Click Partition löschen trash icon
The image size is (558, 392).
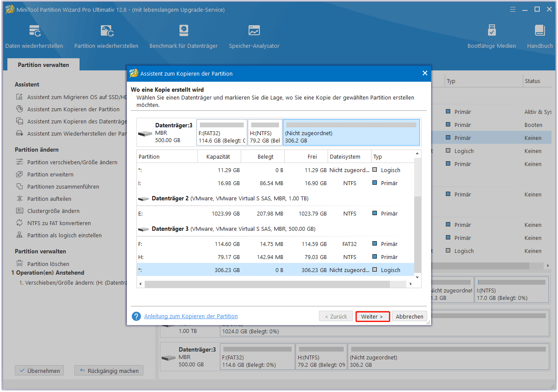(x=20, y=264)
